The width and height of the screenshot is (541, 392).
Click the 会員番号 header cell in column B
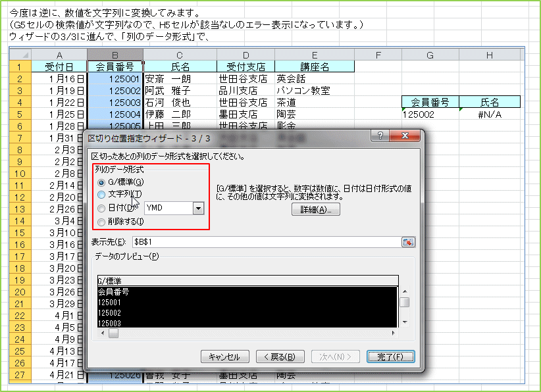115,66
